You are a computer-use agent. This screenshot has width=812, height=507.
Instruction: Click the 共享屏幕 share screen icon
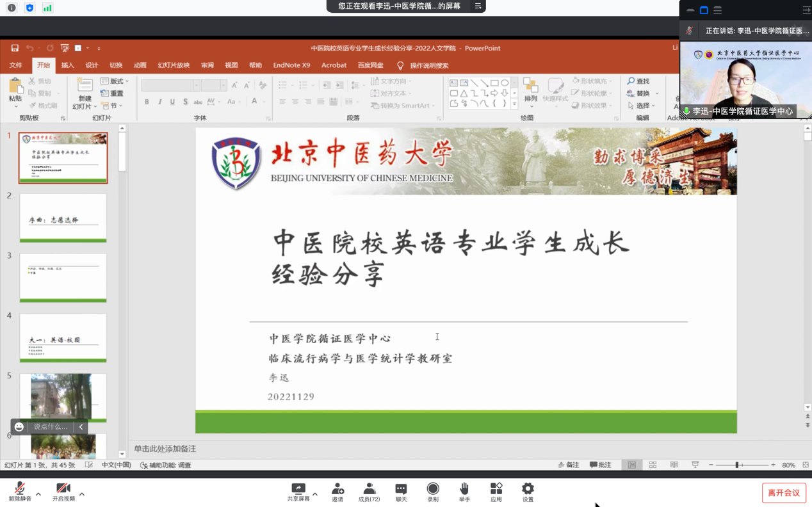pos(298,490)
